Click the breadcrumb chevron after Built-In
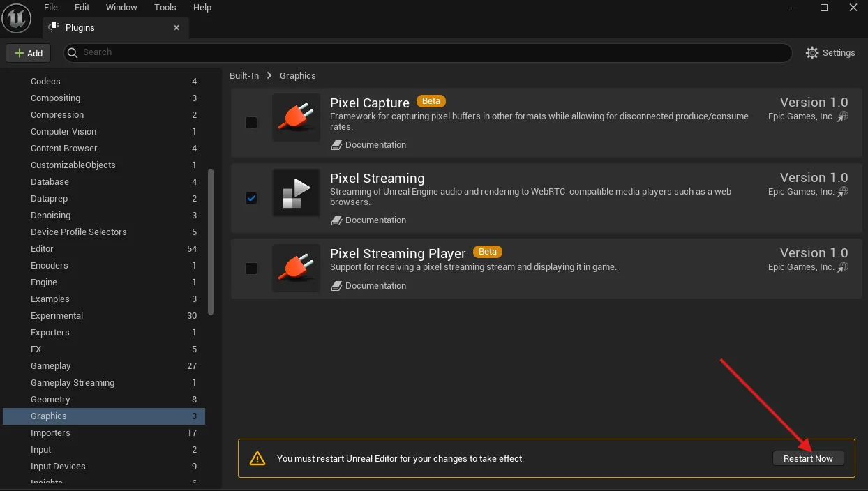The width and height of the screenshot is (868, 491). pos(269,76)
